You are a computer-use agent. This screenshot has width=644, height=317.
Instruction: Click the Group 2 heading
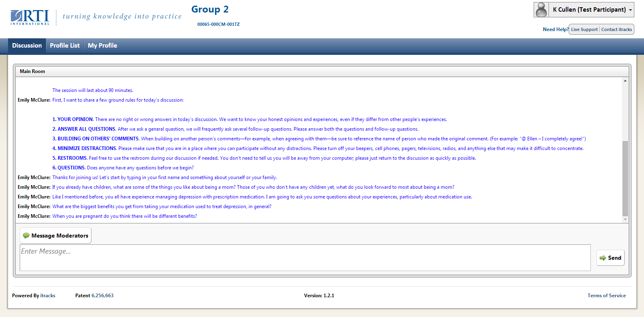[x=210, y=9]
